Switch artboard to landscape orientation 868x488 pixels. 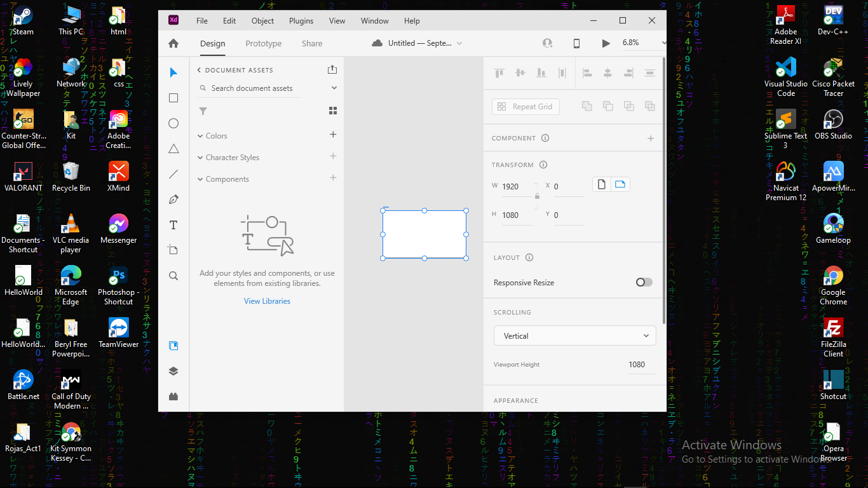620,184
